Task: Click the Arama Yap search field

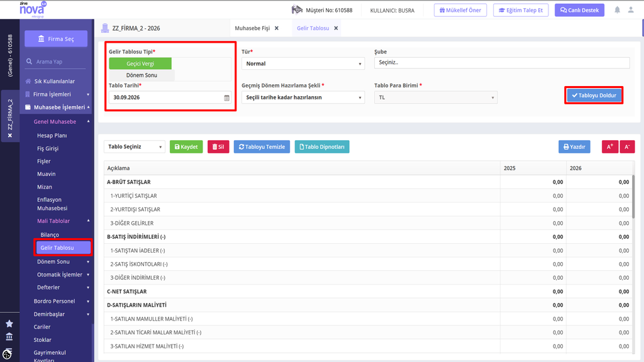Action: click(56, 62)
